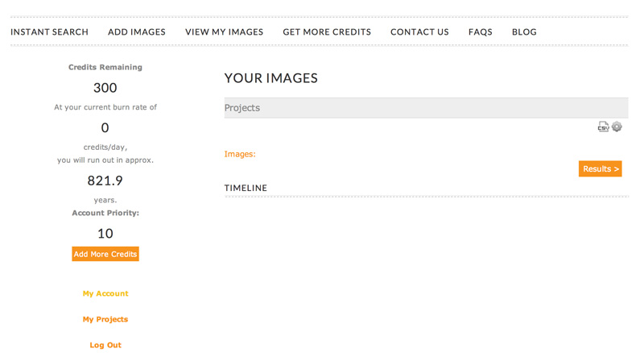
Task: Open the My Account link
Action: pos(105,293)
